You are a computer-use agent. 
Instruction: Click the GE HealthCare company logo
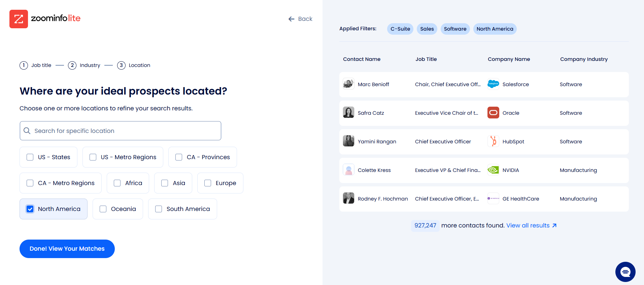click(493, 198)
